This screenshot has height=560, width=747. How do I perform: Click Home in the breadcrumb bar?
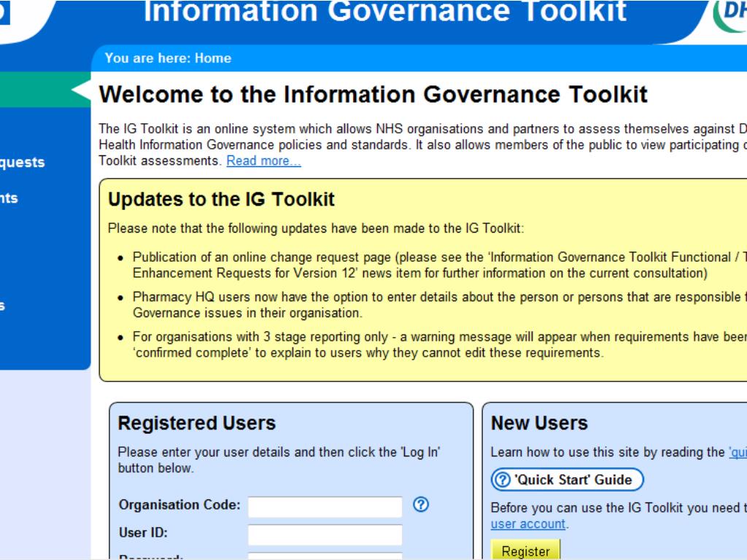pyautogui.click(x=213, y=58)
